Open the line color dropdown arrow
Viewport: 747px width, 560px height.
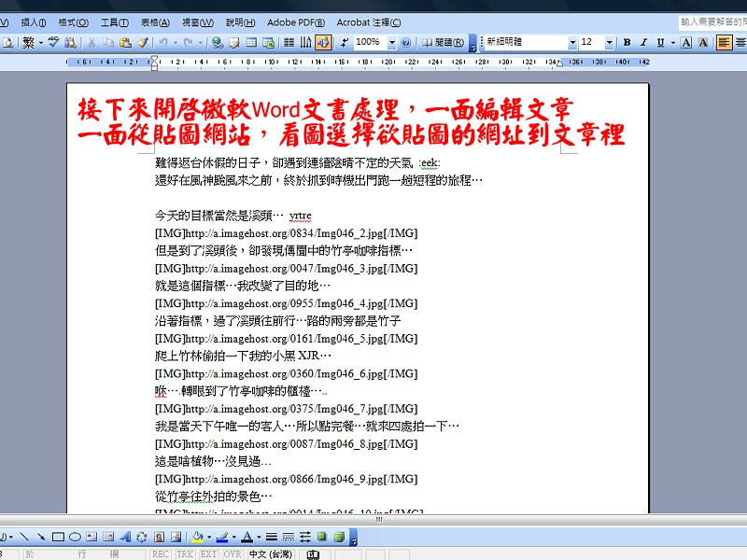[x=234, y=538]
